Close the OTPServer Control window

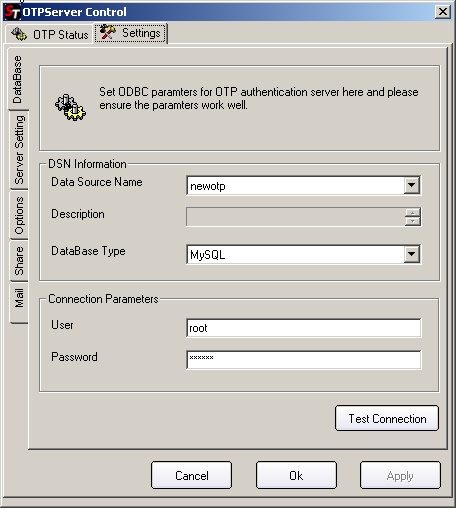click(x=443, y=12)
